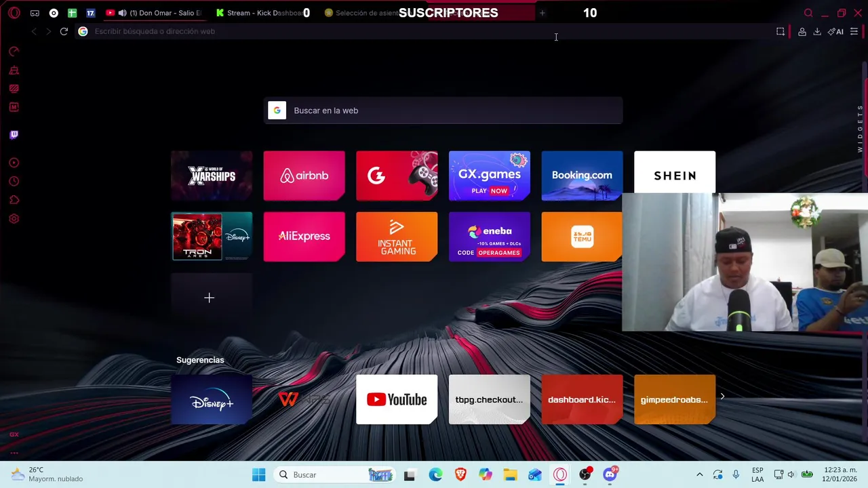Open the profile account icon
The height and width of the screenshot is (488, 868).
click(802, 31)
